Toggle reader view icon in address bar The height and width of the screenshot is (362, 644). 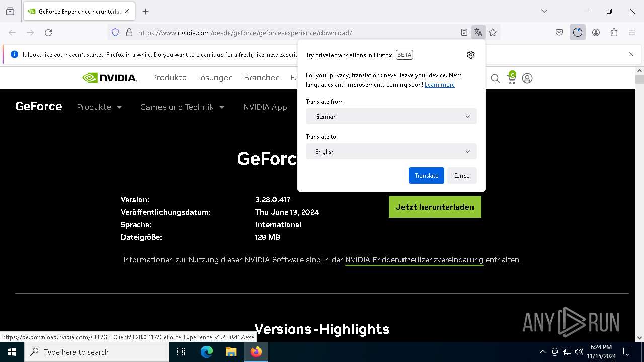click(464, 33)
